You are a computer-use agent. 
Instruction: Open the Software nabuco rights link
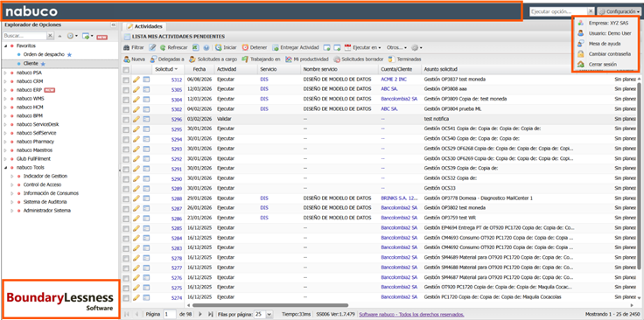(411, 315)
